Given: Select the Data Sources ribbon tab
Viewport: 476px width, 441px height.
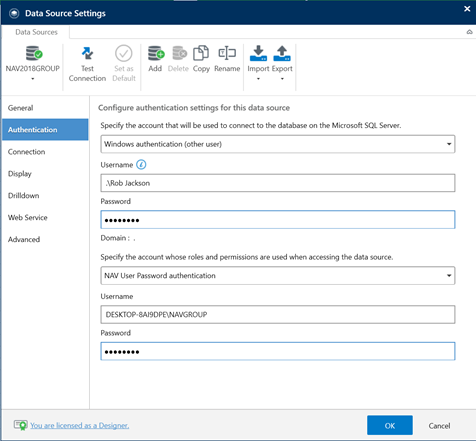Looking at the screenshot, I should [x=36, y=32].
